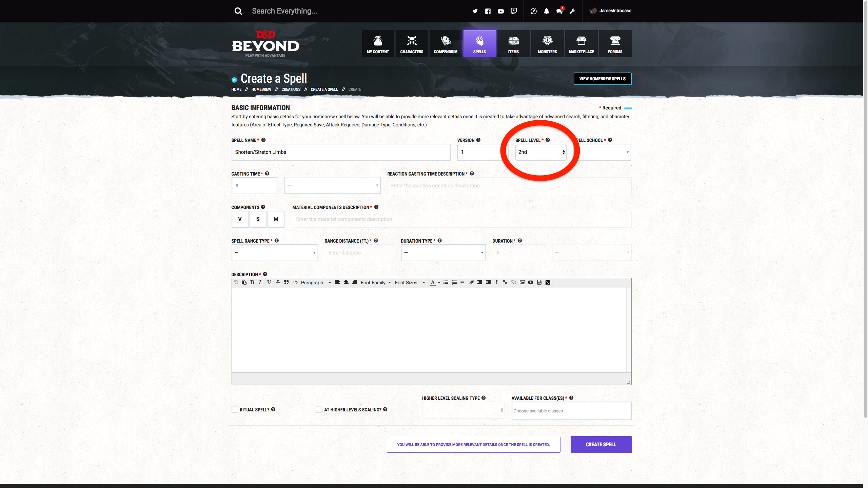
Task: Clear formatting with eraser icon
Action: pyautogui.click(x=471, y=282)
